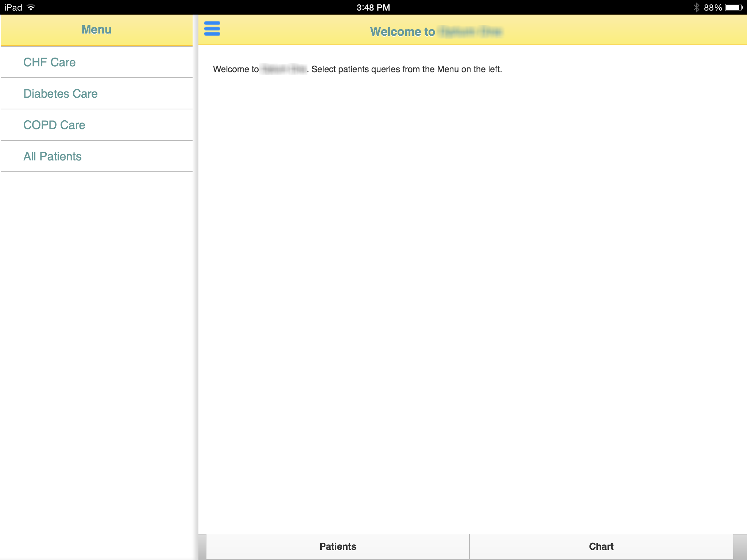Switch to the Chart tab
747x560 pixels.
coord(601,546)
